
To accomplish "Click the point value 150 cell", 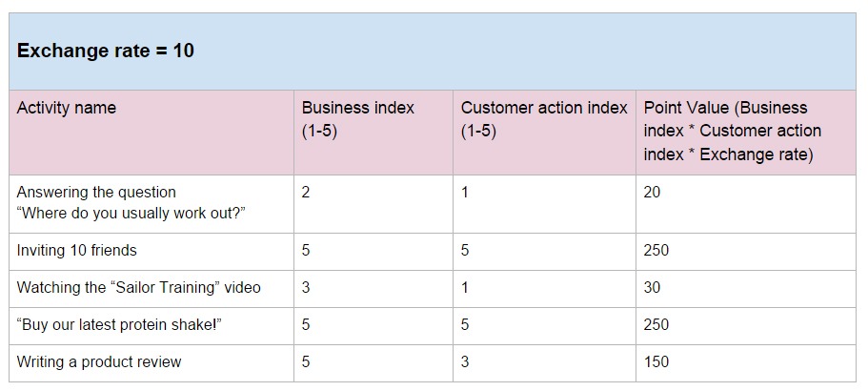I will [x=746, y=362].
